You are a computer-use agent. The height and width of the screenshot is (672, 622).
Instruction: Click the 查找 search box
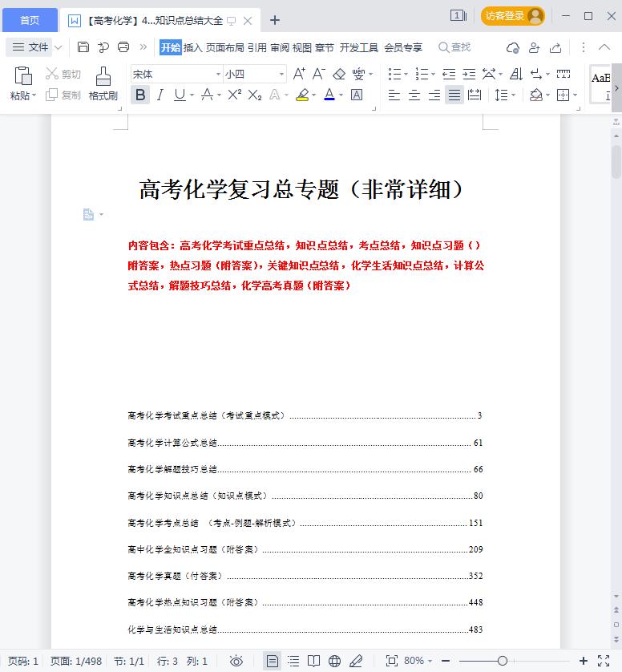click(455, 47)
